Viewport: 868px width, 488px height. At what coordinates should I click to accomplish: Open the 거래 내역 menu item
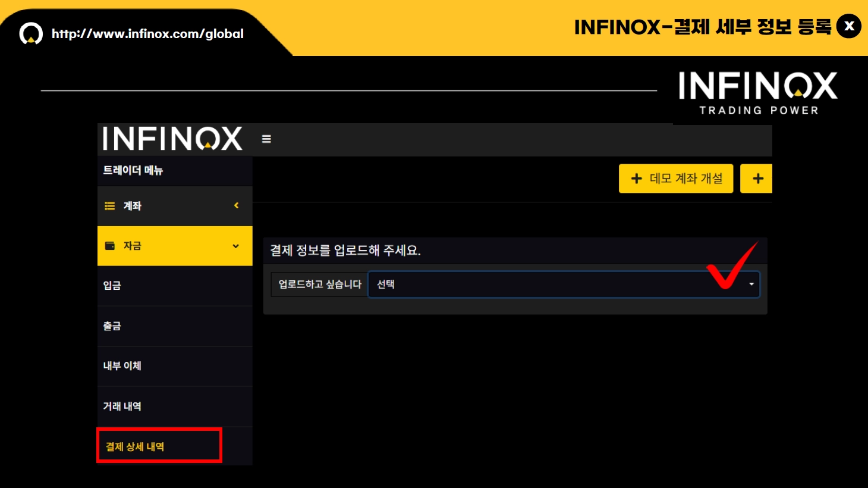[x=175, y=406]
